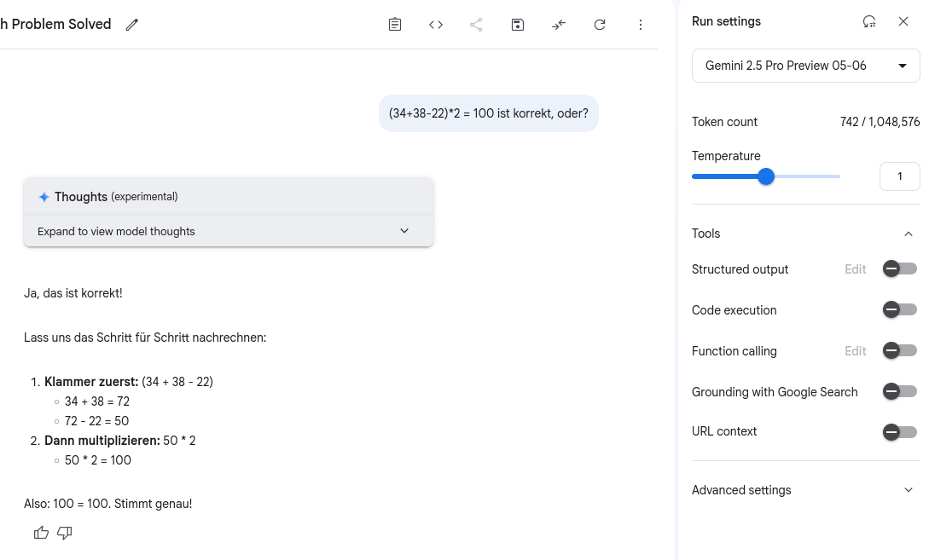The width and height of the screenshot is (929, 560).
Task: Edit the prompt title with pencil icon
Action: tap(131, 24)
